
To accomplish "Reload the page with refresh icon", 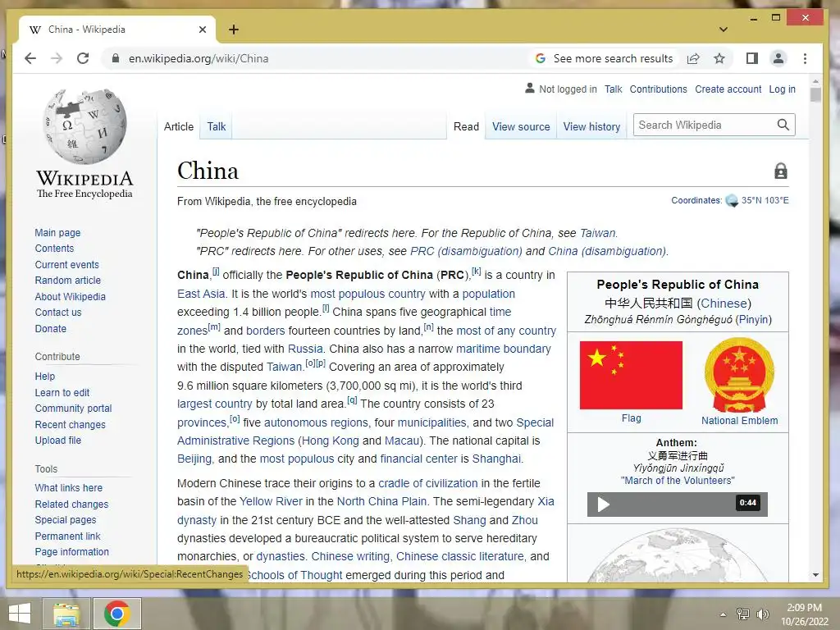I will [x=83, y=58].
